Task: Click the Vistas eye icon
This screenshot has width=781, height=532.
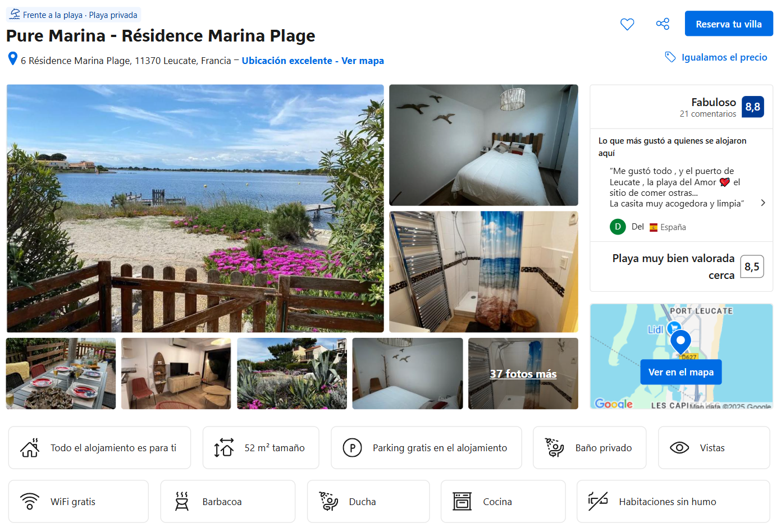Action: click(x=679, y=448)
